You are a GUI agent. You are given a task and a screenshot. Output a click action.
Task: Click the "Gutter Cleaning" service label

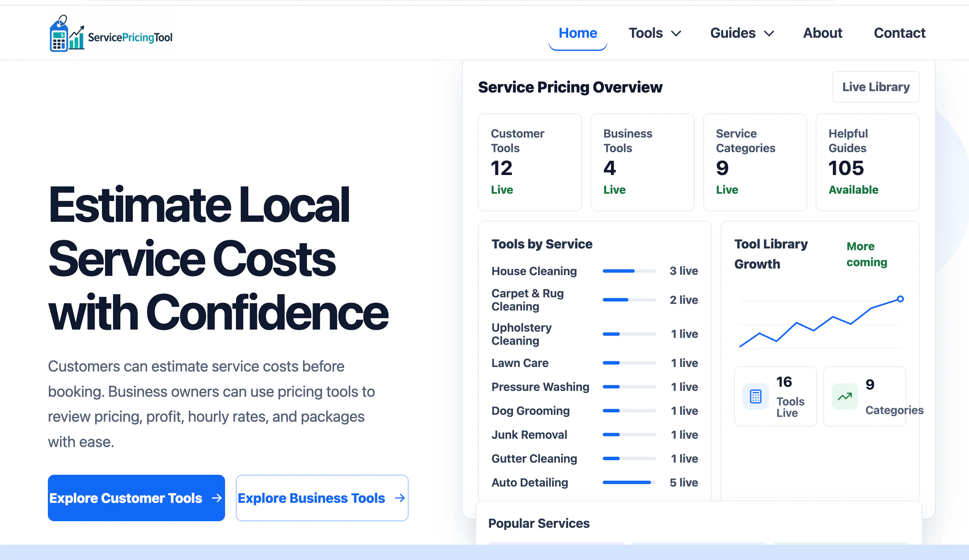pos(534,458)
